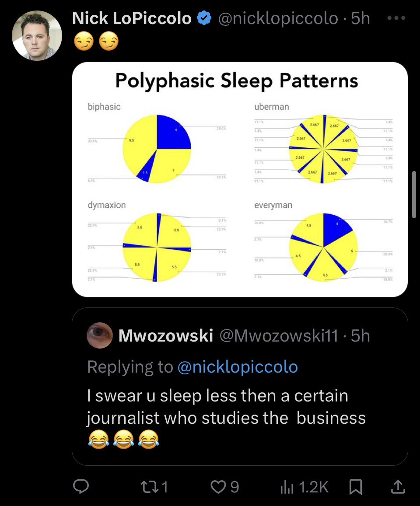Open Mwozowski's eye avatar
The height and width of the screenshot is (506, 420).
(100, 335)
